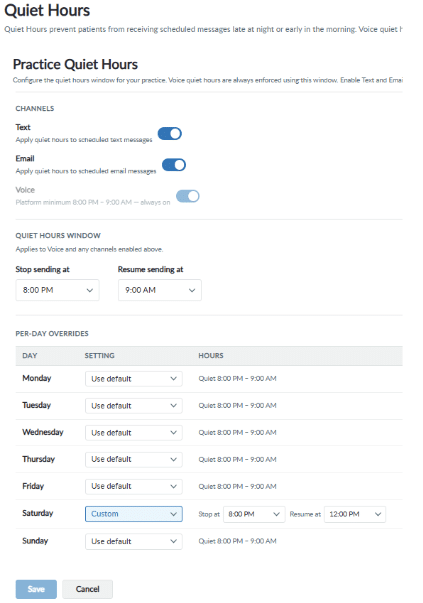Save the quiet hours settings
Screen dimensions: 423x603
pyautogui.click(x=36, y=589)
